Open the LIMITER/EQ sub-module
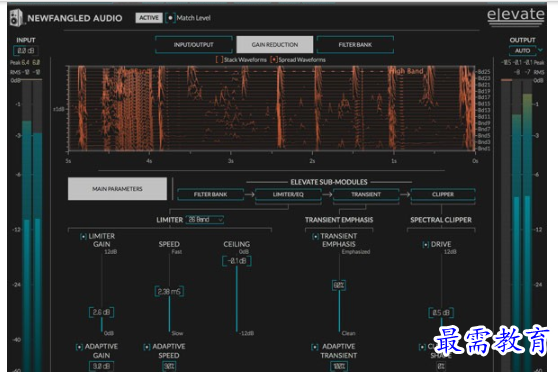The height and width of the screenshot is (372, 558). [x=288, y=194]
